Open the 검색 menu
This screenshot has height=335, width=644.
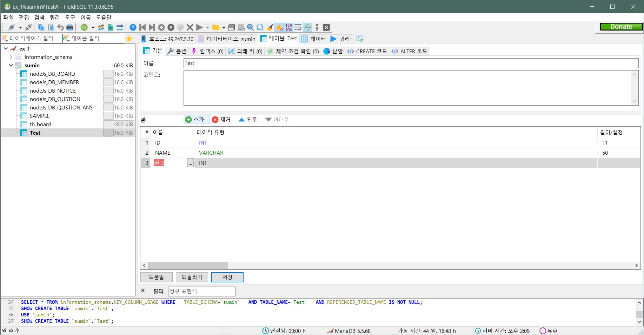pos(39,17)
